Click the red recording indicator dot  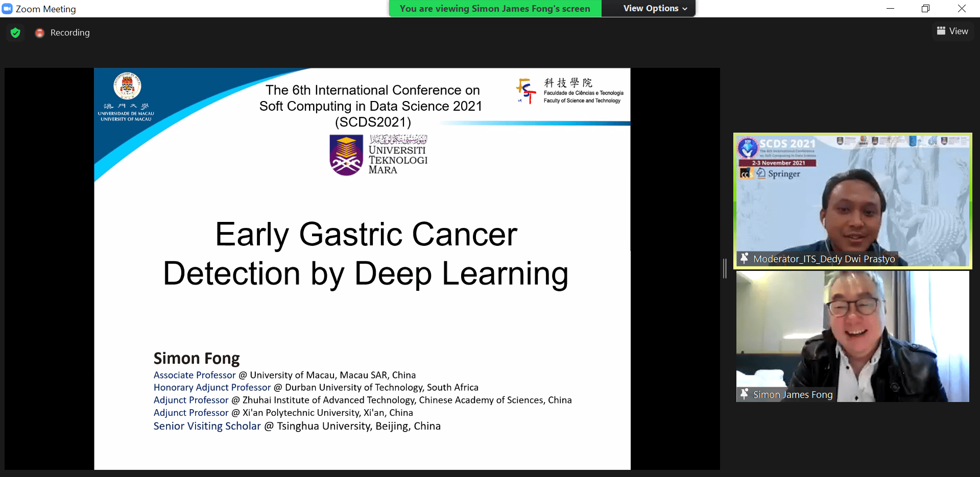click(39, 33)
